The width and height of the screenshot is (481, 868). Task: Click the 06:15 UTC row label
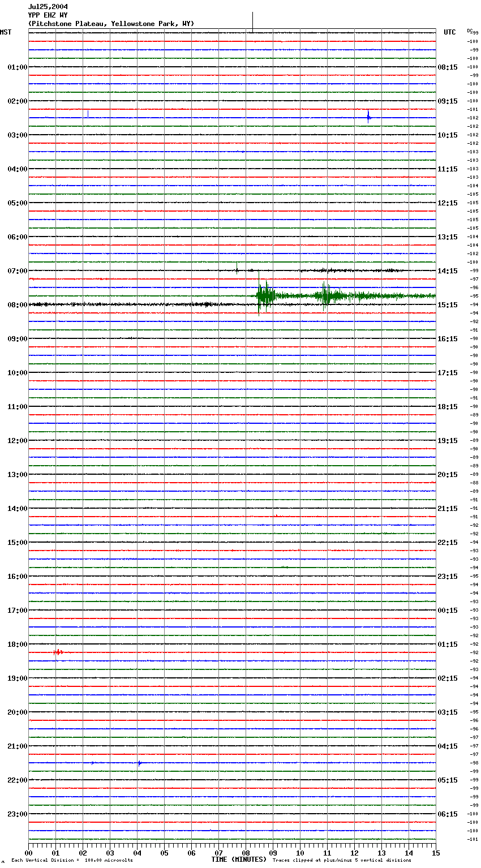click(448, 814)
